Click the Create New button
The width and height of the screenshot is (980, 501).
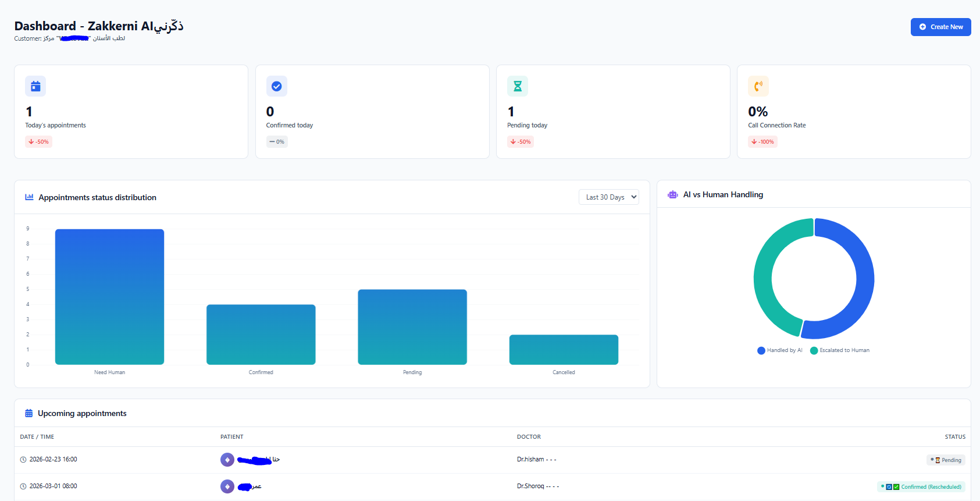pos(940,27)
